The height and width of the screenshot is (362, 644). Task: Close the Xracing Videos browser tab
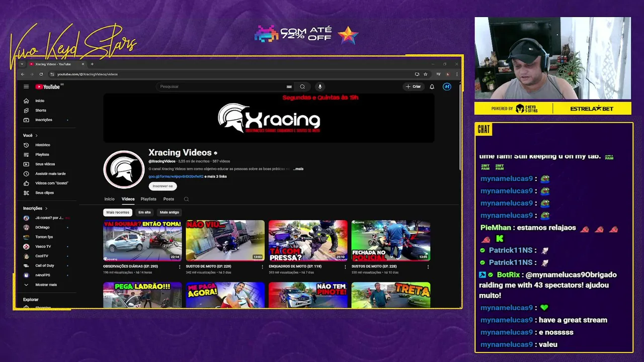83,64
